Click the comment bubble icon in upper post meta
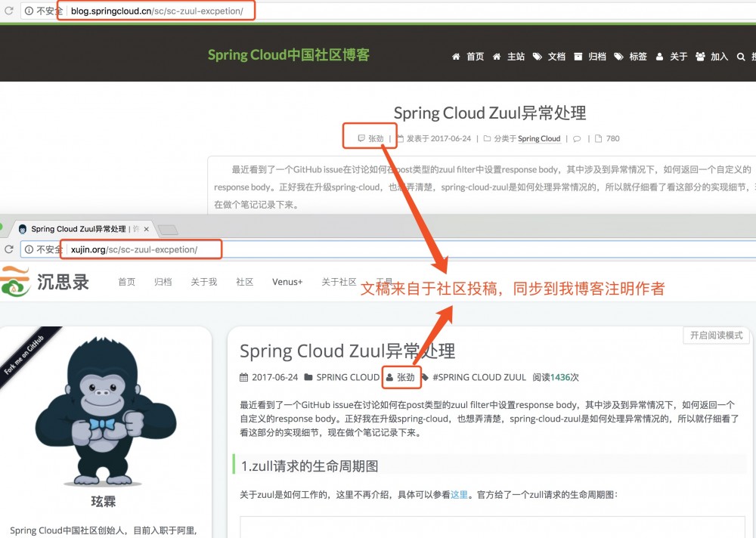 point(577,139)
